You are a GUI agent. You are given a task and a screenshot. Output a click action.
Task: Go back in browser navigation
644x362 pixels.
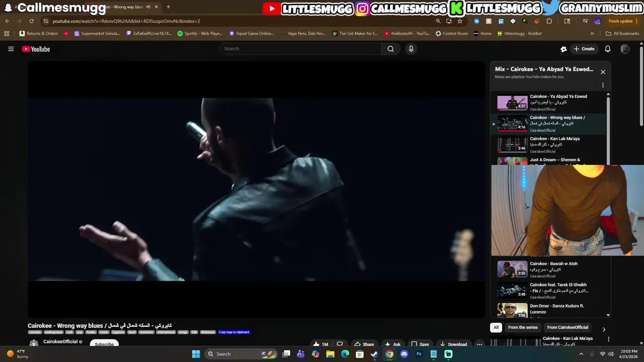pos(7,21)
